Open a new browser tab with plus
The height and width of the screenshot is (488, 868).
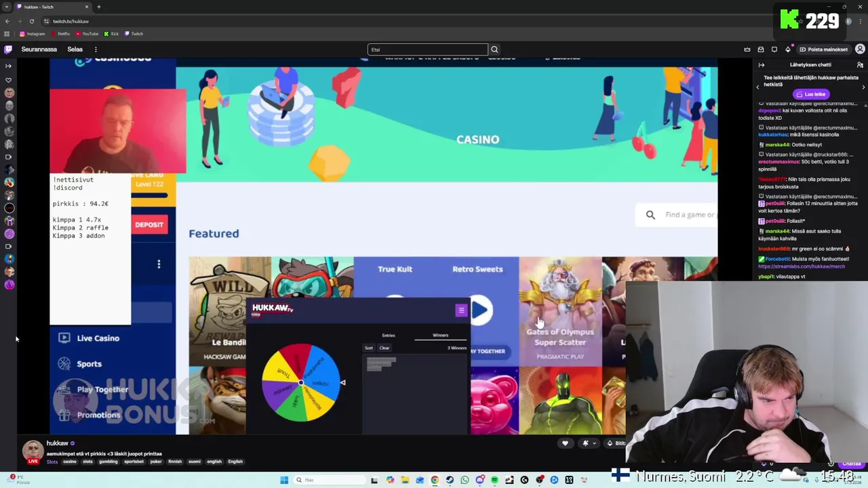[99, 7]
